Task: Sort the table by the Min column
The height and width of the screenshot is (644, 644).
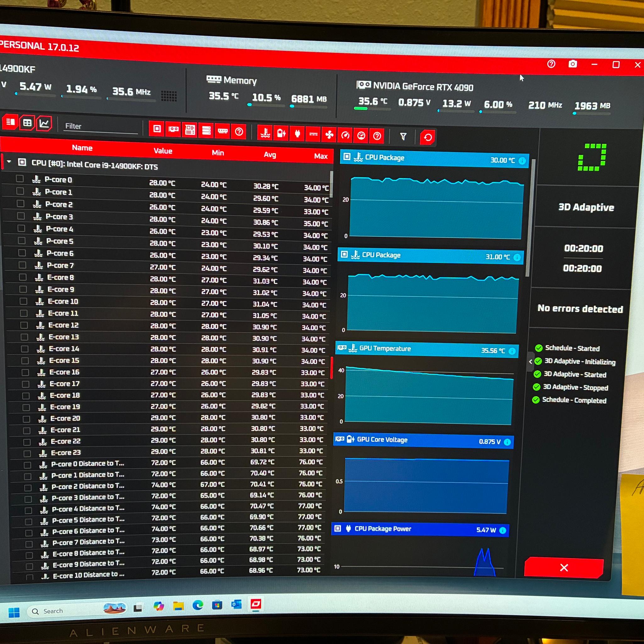Action: pyautogui.click(x=218, y=153)
